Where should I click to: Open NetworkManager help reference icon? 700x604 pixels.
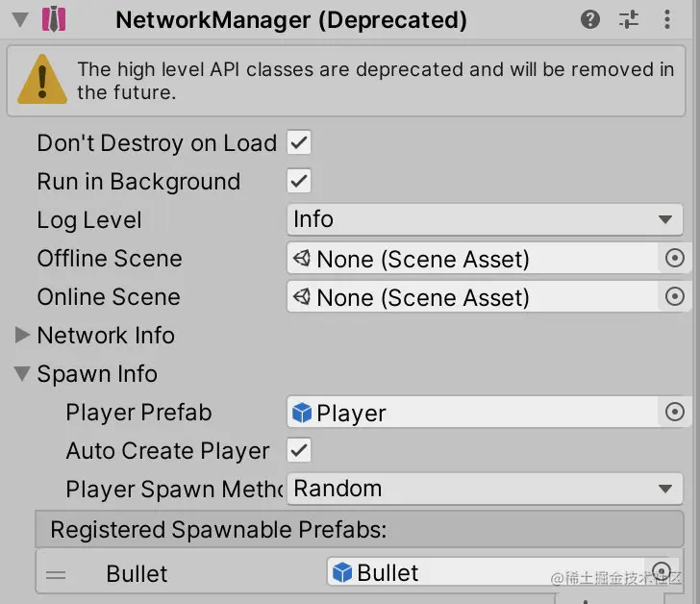click(589, 19)
